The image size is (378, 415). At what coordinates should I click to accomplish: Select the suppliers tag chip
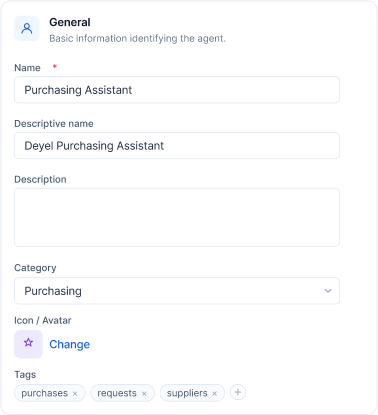pyautogui.click(x=192, y=393)
